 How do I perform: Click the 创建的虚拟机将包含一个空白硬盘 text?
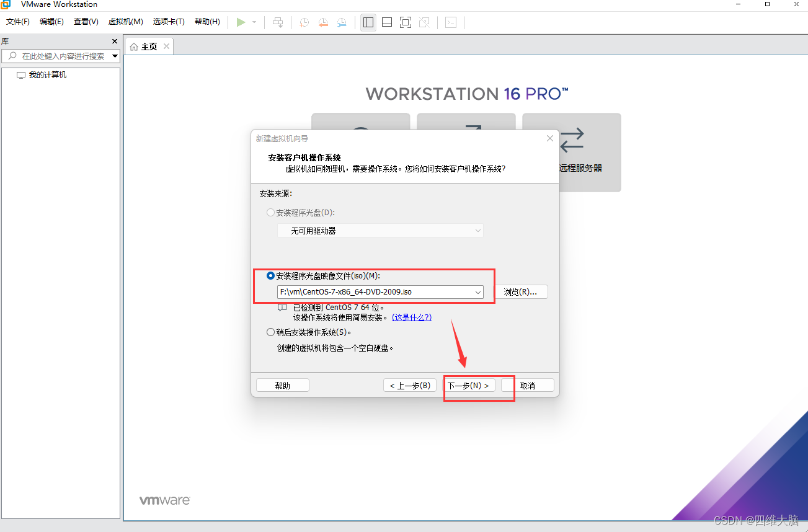click(335, 348)
